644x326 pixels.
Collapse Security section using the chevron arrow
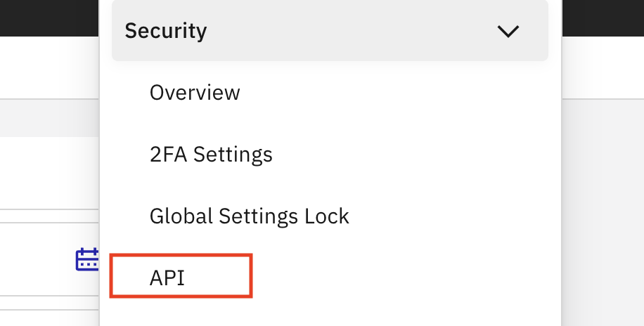(x=508, y=31)
